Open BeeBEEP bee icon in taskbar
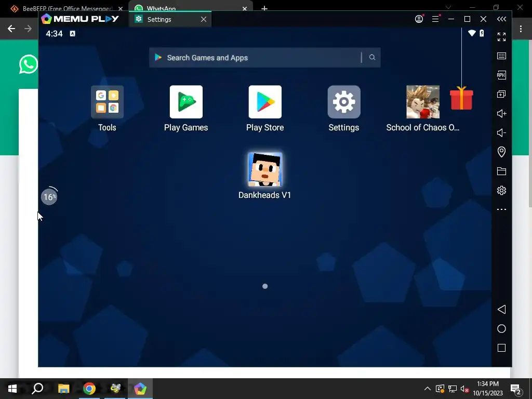This screenshot has width=532, height=399. coord(115,389)
